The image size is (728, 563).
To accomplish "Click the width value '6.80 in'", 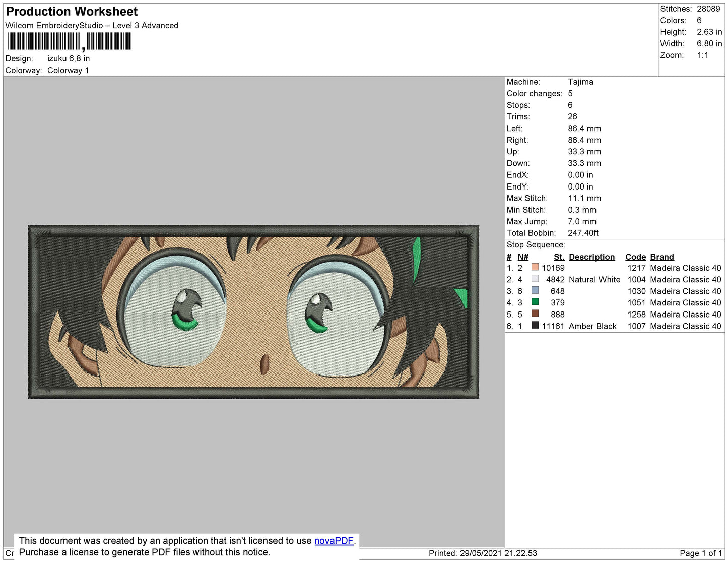I will pos(709,43).
